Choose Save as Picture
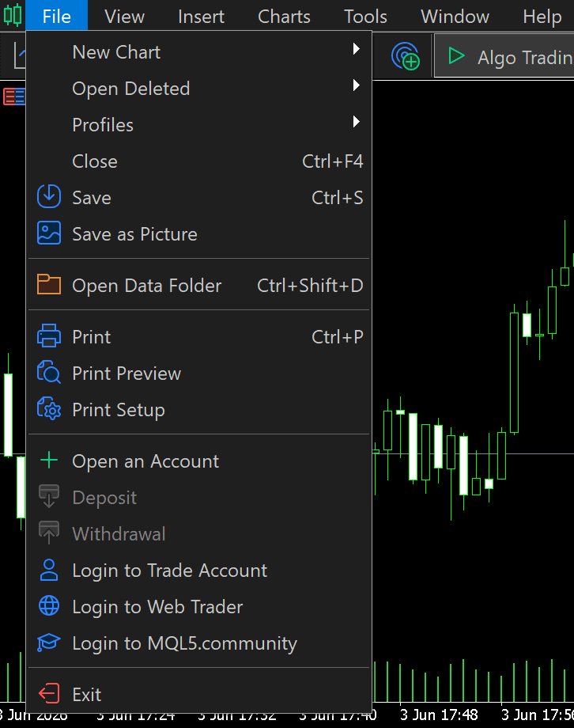The height and width of the screenshot is (728, 574). [x=199, y=233]
